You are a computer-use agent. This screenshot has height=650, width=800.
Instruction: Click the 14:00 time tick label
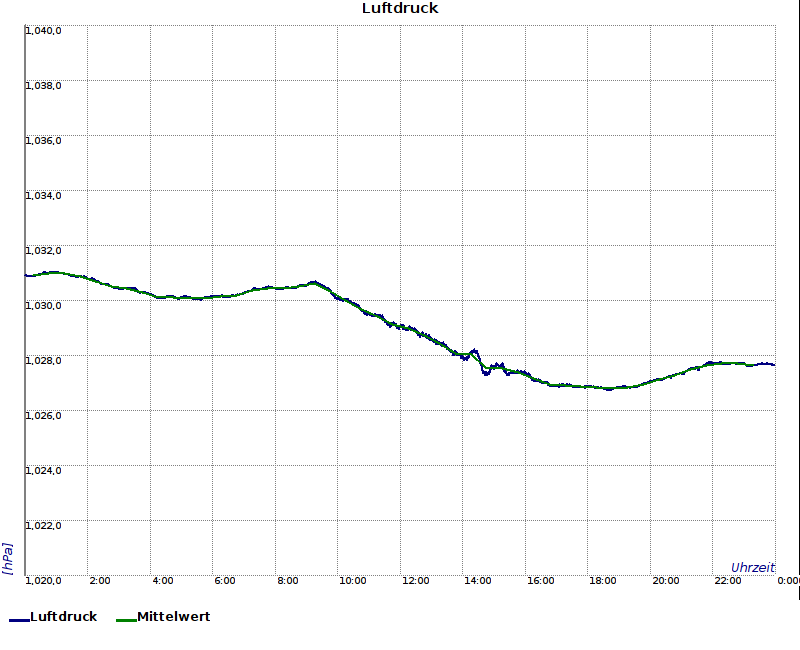tap(478, 581)
